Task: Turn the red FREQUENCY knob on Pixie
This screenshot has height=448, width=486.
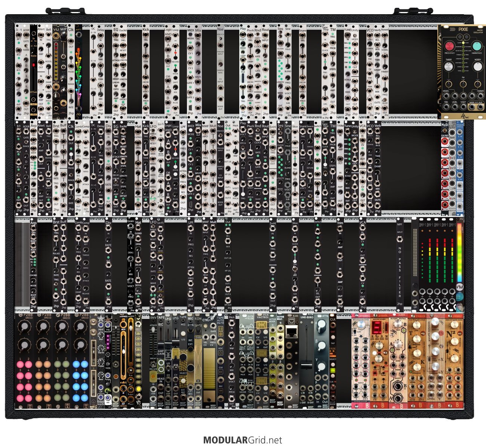Action: 449,46
